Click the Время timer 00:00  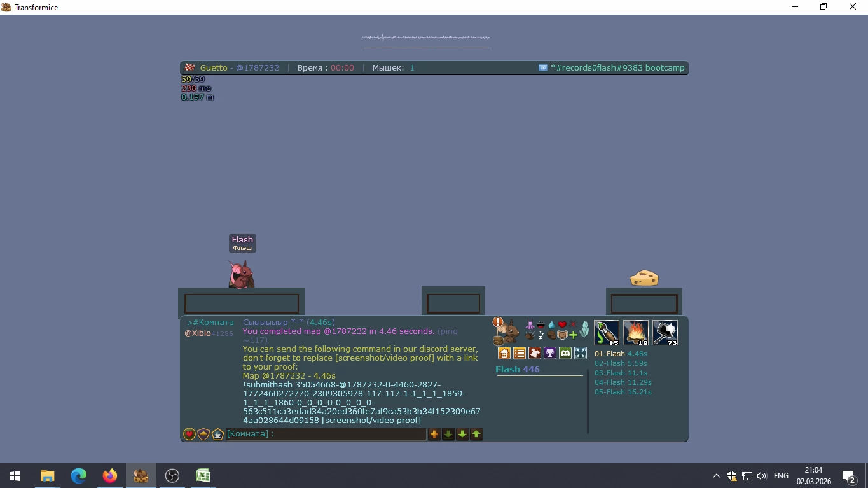326,67
